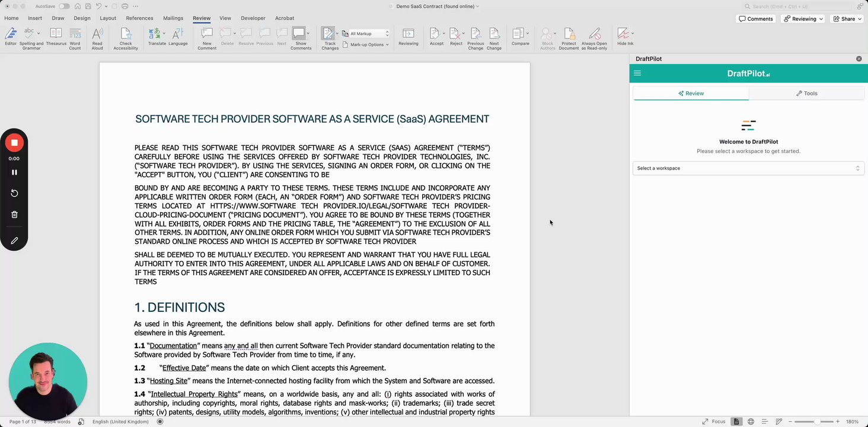The width and height of the screenshot is (868, 427).
Task: Open the Reviewing pane
Action: tap(408, 37)
